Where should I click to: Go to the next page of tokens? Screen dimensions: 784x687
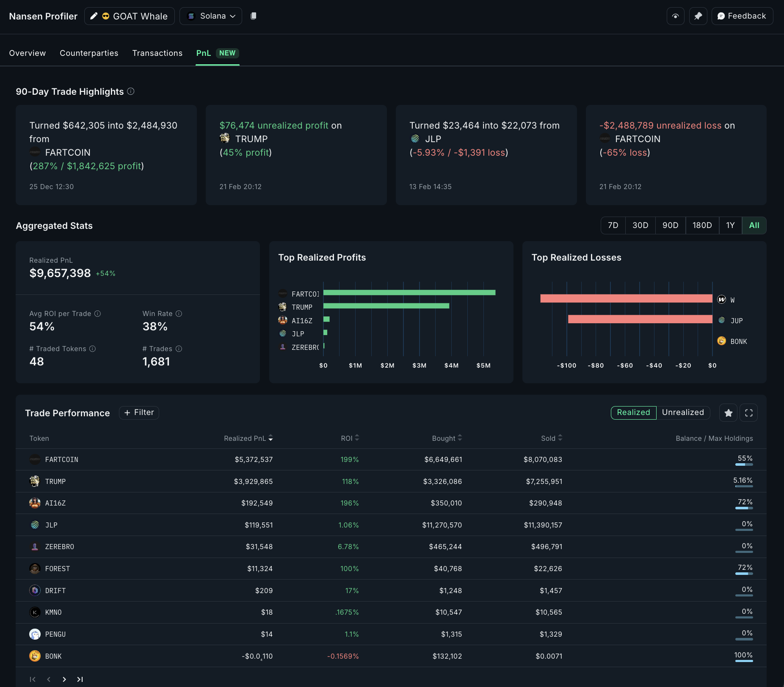click(64, 679)
